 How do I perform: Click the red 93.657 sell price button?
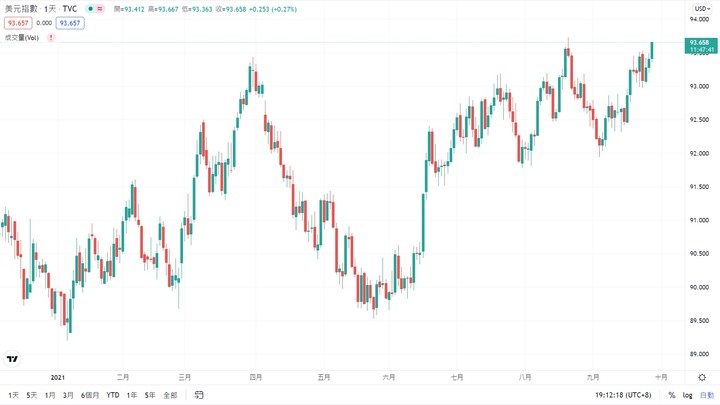click(x=18, y=23)
